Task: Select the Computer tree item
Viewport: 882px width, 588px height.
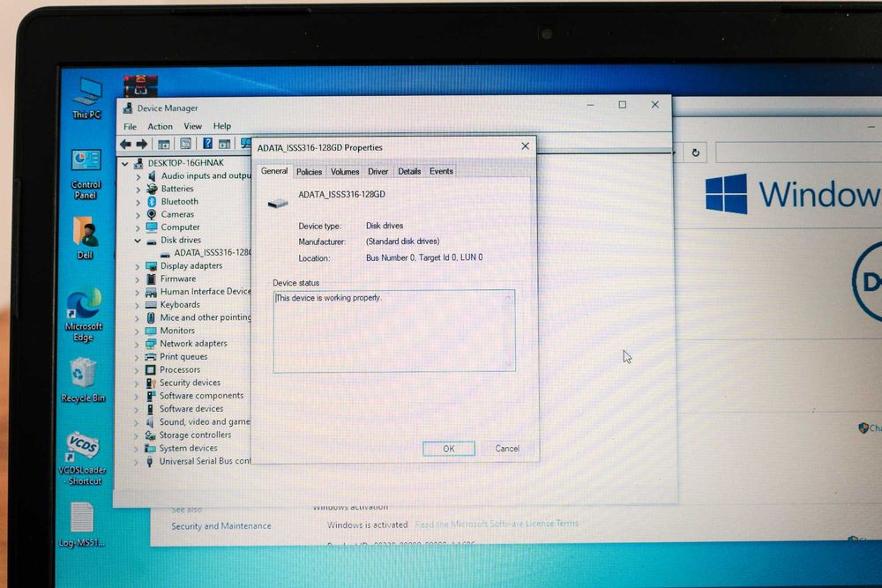Action: point(180,227)
